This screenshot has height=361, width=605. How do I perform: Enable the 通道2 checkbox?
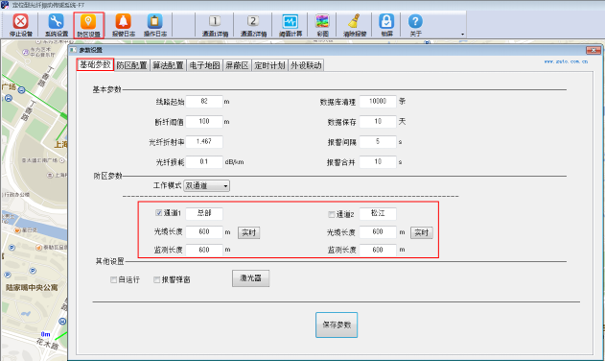pos(331,214)
